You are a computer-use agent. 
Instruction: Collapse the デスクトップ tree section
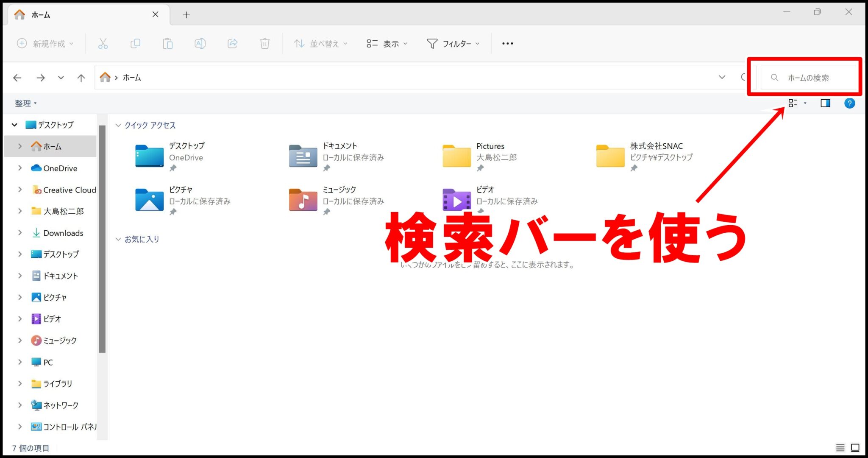point(14,124)
